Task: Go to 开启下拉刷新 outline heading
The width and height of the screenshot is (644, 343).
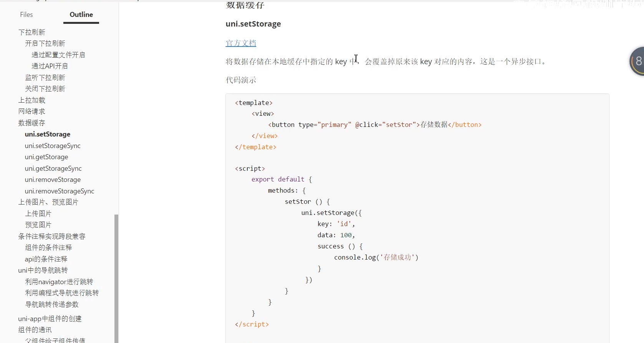Action: (x=45, y=43)
